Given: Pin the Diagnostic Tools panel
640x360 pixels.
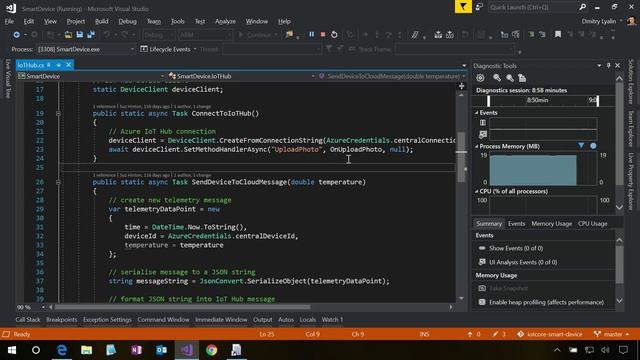Looking at the screenshot, I should 608,65.
